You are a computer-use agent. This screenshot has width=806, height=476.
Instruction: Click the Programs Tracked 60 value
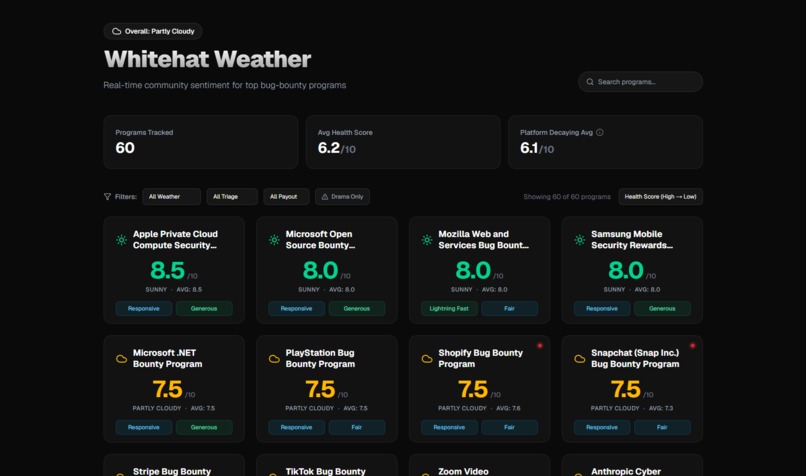[x=125, y=148]
